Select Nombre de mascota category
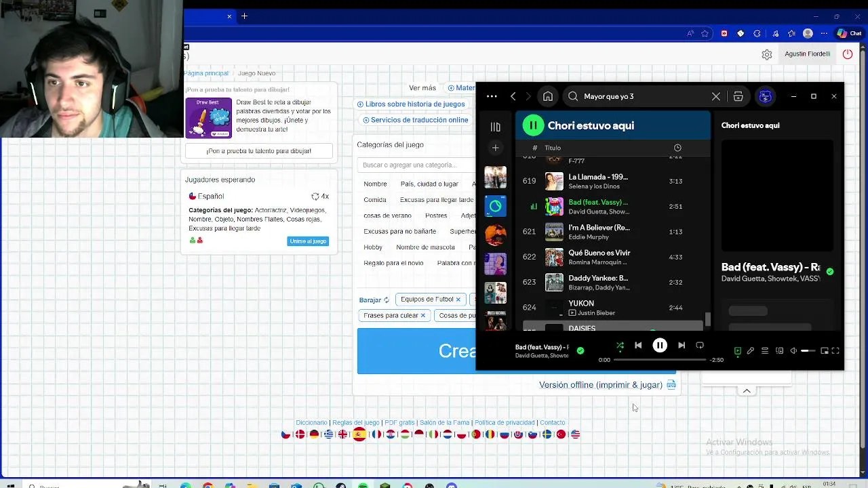 point(425,247)
